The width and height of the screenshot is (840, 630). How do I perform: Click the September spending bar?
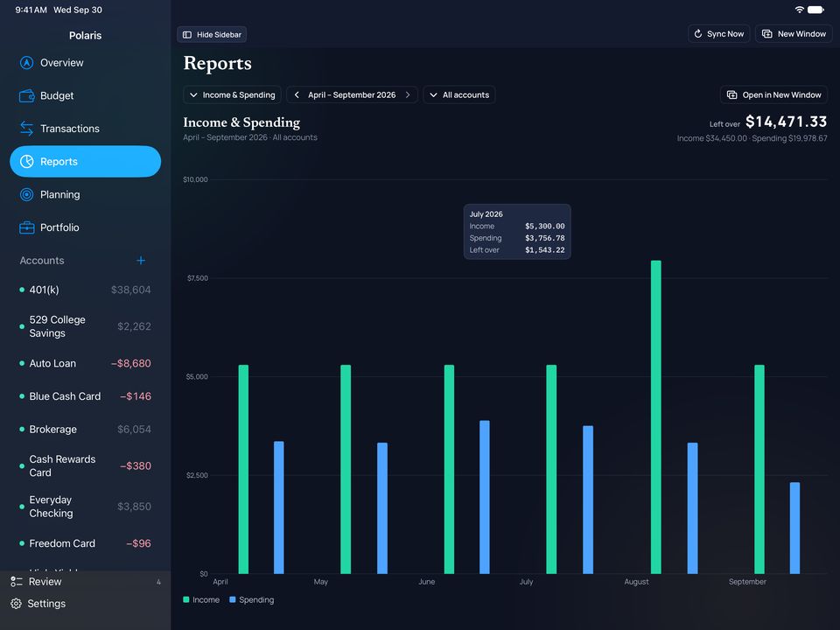794,528
